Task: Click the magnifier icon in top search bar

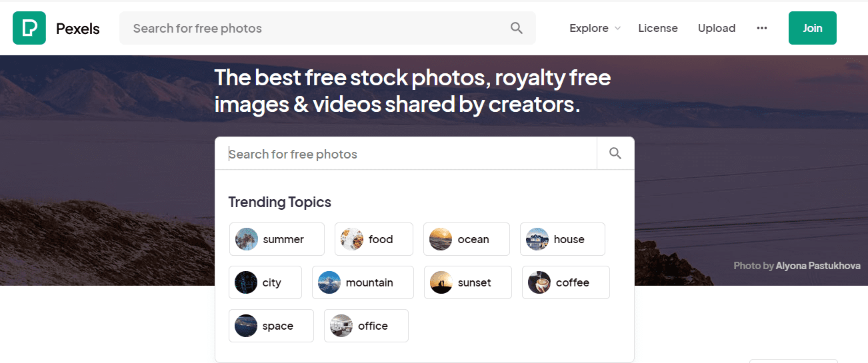Action: click(x=517, y=28)
